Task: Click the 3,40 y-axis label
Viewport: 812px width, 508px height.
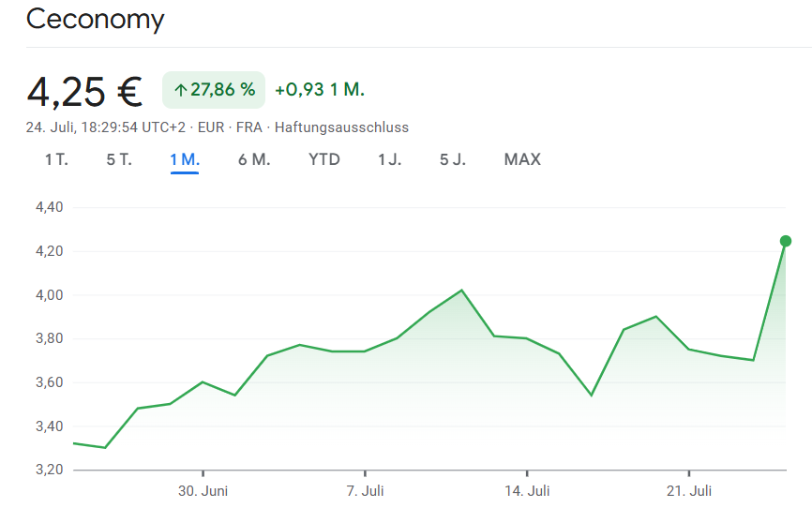Action: click(49, 426)
